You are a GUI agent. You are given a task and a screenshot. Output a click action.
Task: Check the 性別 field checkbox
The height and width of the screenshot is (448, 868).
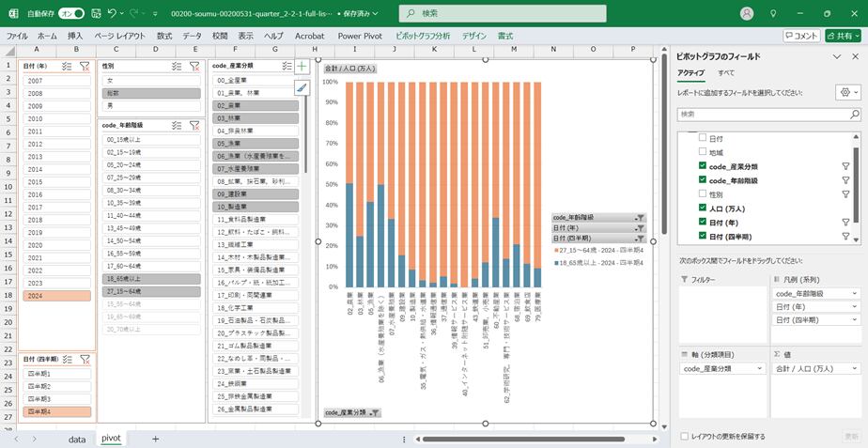[703, 194]
